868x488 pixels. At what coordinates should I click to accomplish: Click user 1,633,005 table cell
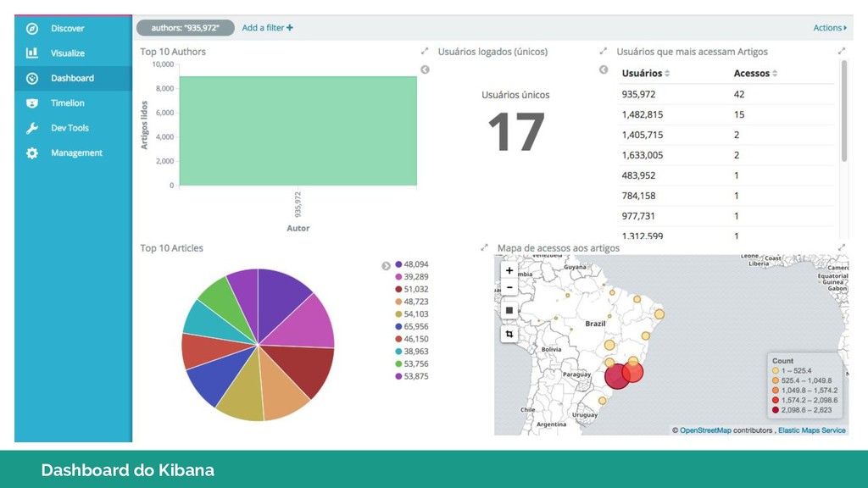pos(643,155)
